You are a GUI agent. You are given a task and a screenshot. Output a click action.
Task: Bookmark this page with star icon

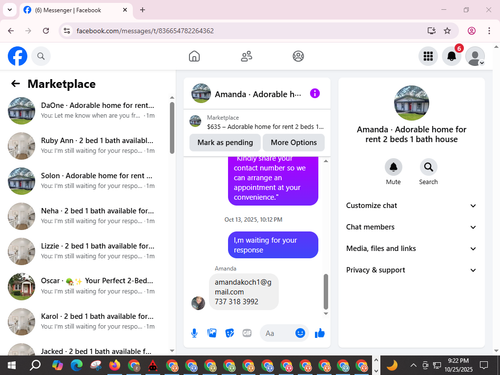pyautogui.click(x=447, y=31)
